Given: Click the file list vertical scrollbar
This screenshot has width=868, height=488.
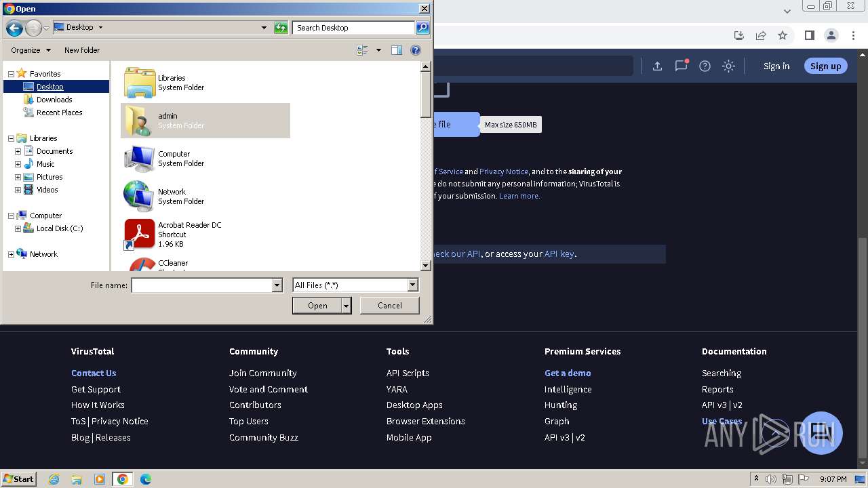Looking at the screenshot, I should pos(426,166).
